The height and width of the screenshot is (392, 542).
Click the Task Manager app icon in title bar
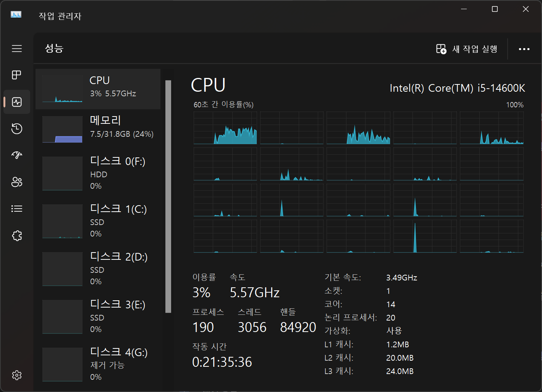16,15
